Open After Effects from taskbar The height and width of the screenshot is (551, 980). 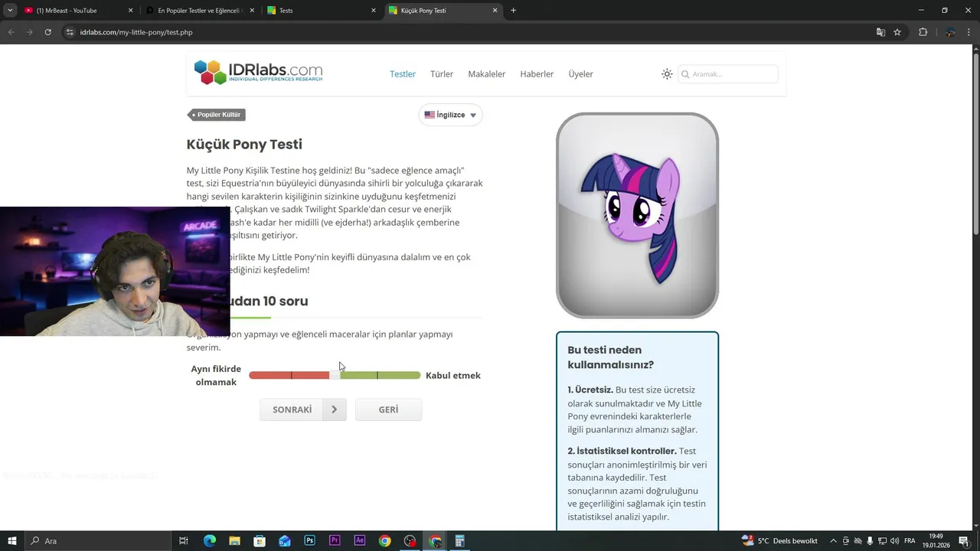coord(360,541)
